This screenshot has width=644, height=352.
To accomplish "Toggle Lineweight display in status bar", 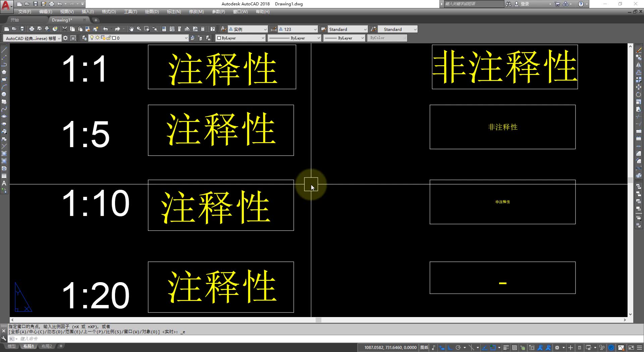I will 506,347.
